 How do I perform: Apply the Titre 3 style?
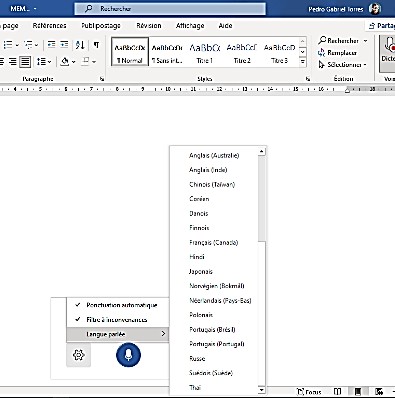279,52
